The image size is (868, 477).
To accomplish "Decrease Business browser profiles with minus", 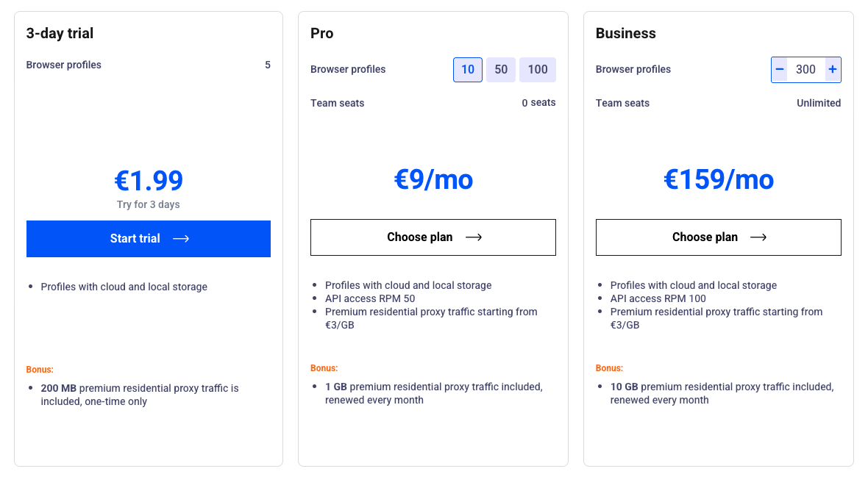I will [780, 70].
